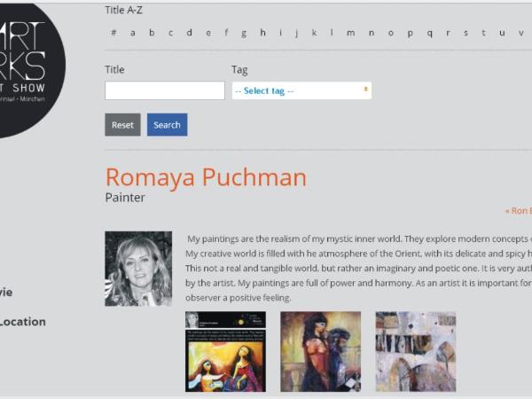This screenshot has width=532, height=399.
Task: Open Romaya Puchman's portrait photo
Action: pyautogui.click(x=138, y=269)
